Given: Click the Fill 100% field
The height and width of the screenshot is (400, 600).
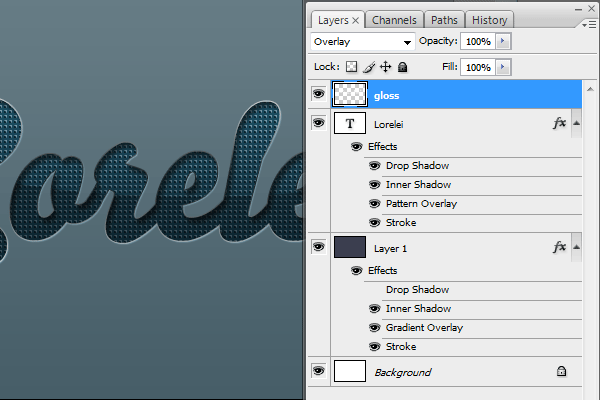Looking at the screenshot, I should pyautogui.click(x=478, y=67).
